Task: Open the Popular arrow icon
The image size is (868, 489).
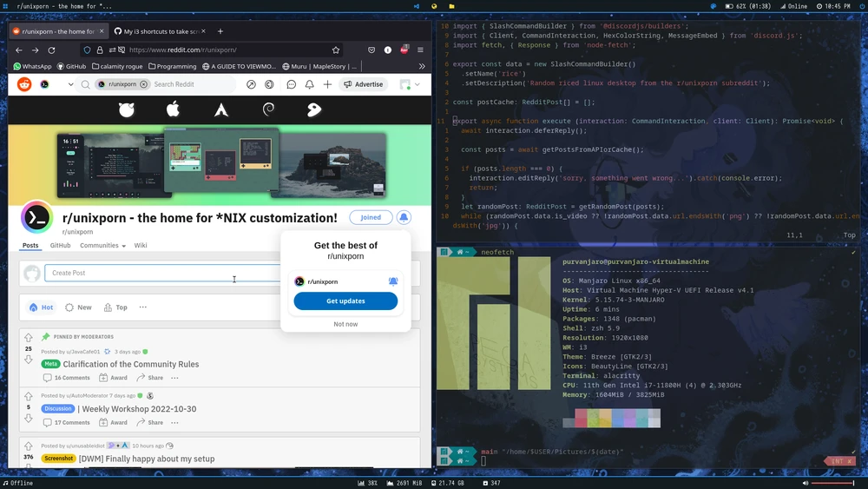Action: point(251,84)
